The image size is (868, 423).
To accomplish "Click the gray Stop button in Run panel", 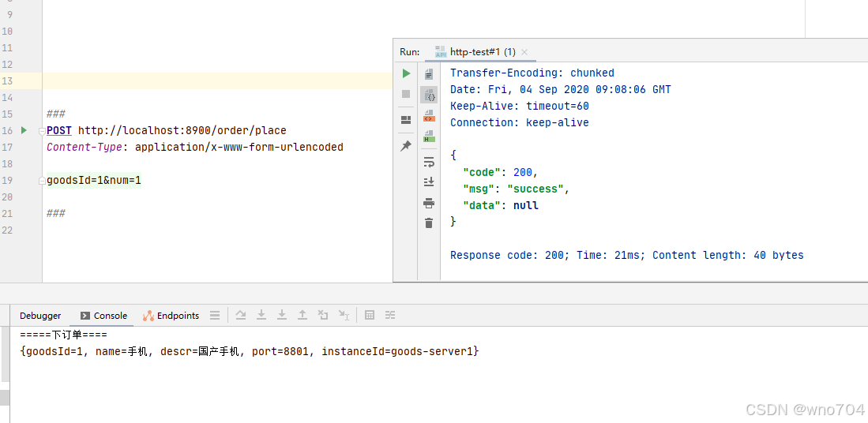I will click(x=406, y=94).
